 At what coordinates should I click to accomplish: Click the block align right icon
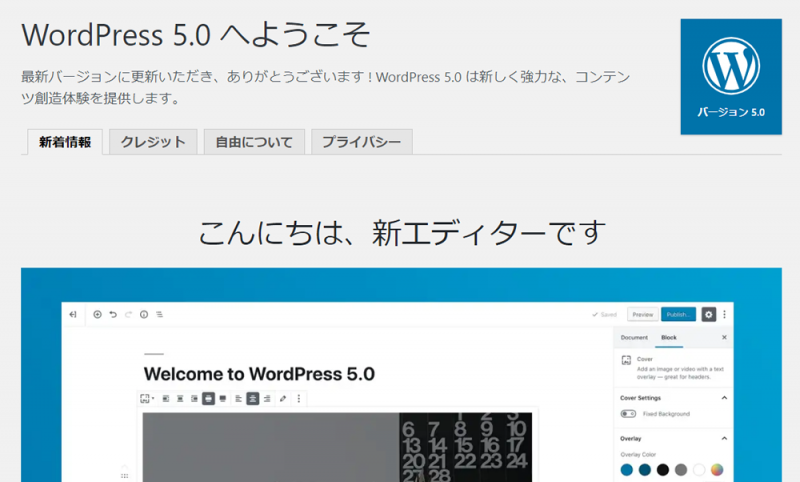point(194,399)
